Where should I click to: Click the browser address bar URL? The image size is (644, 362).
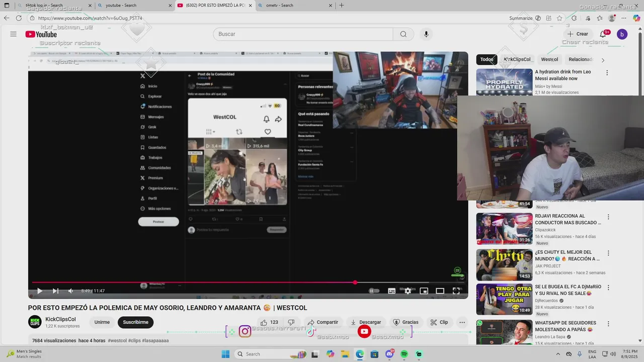coord(90,18)
